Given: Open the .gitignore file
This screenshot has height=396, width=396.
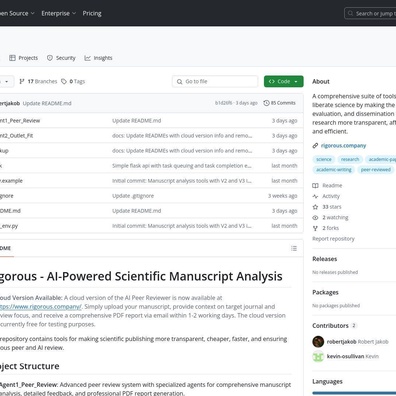Looking at the screenshot, I should (7, 196).
